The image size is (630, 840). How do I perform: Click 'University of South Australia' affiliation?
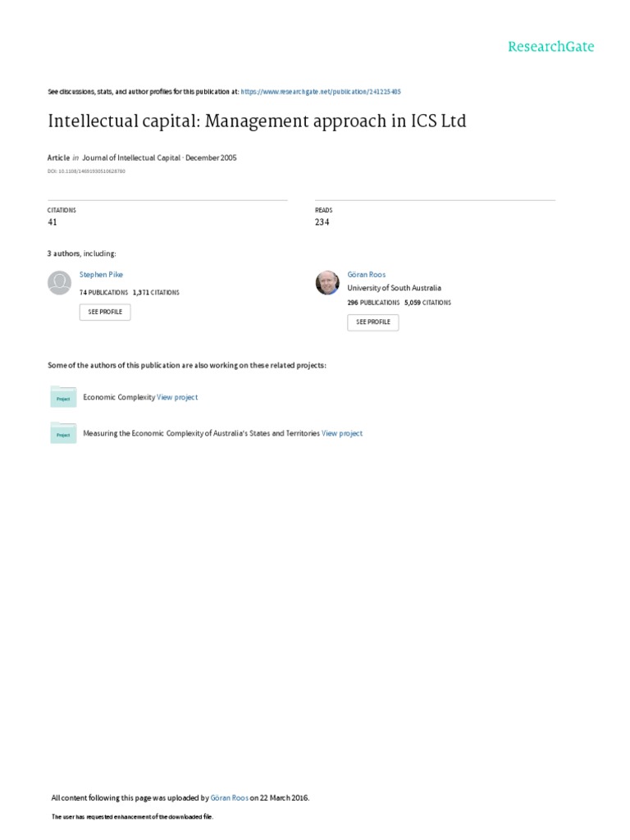pyautogui.click(x=395, y=288)
